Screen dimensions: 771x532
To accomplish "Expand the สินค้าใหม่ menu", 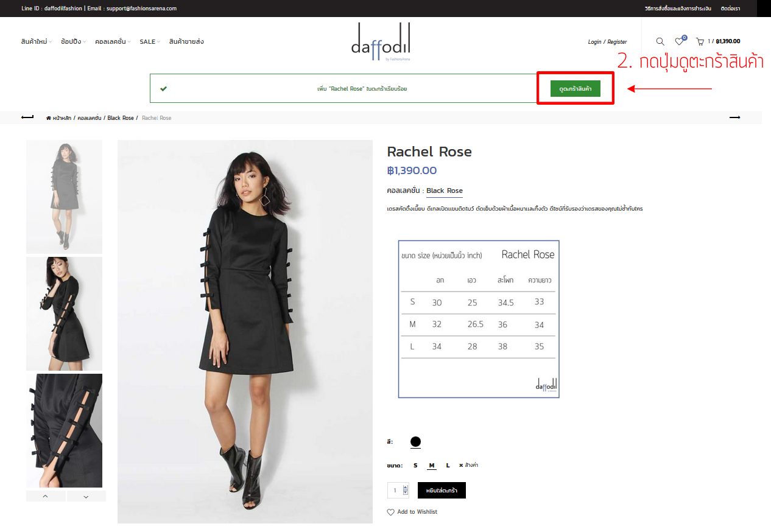I will (x=36, y=41).
